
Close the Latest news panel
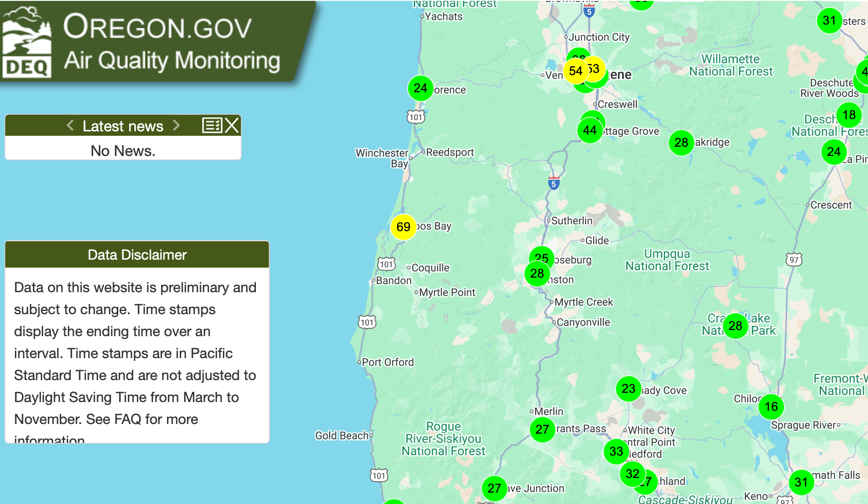232,126
